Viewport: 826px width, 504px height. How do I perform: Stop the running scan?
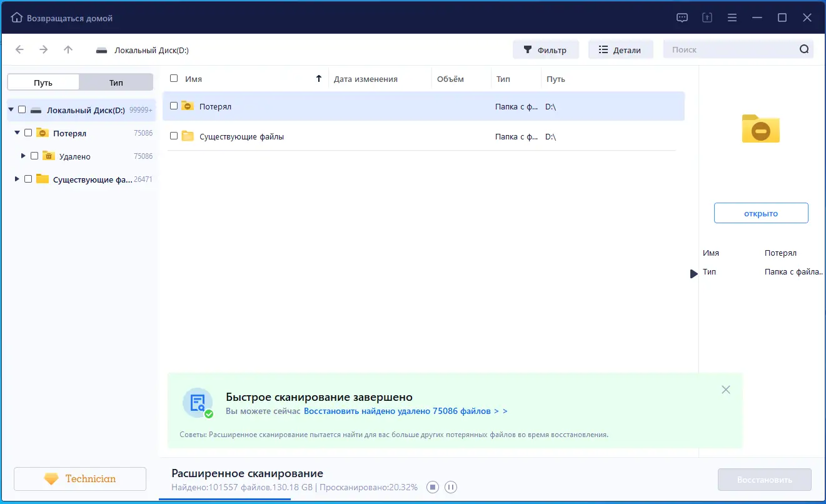coord(432,486)
